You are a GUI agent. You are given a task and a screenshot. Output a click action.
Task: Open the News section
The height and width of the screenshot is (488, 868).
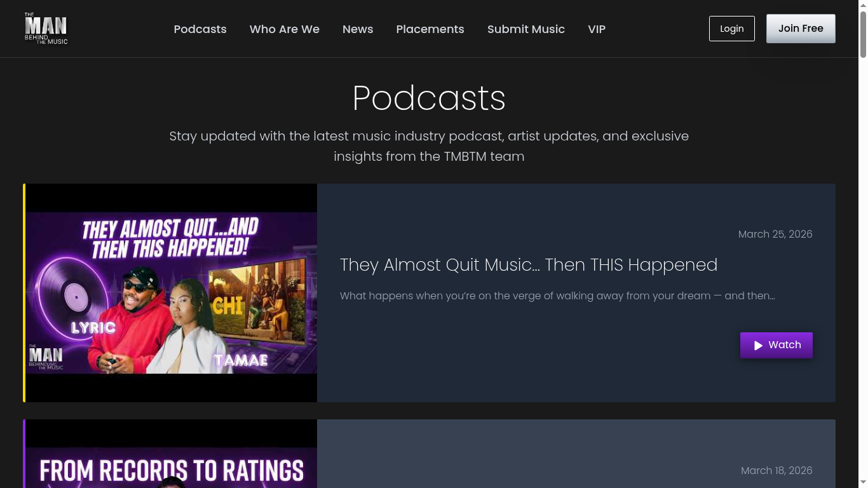[x=358, y=29]
